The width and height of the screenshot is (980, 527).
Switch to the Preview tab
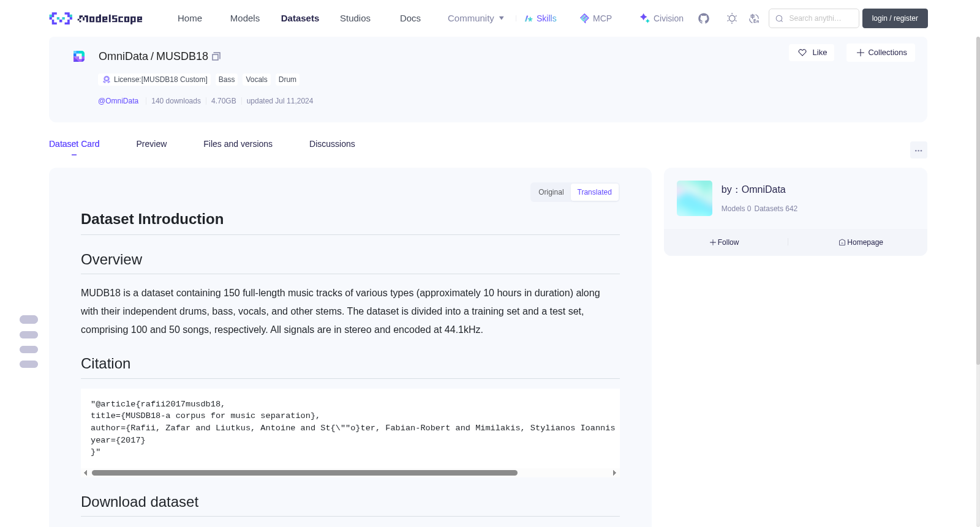151,144
